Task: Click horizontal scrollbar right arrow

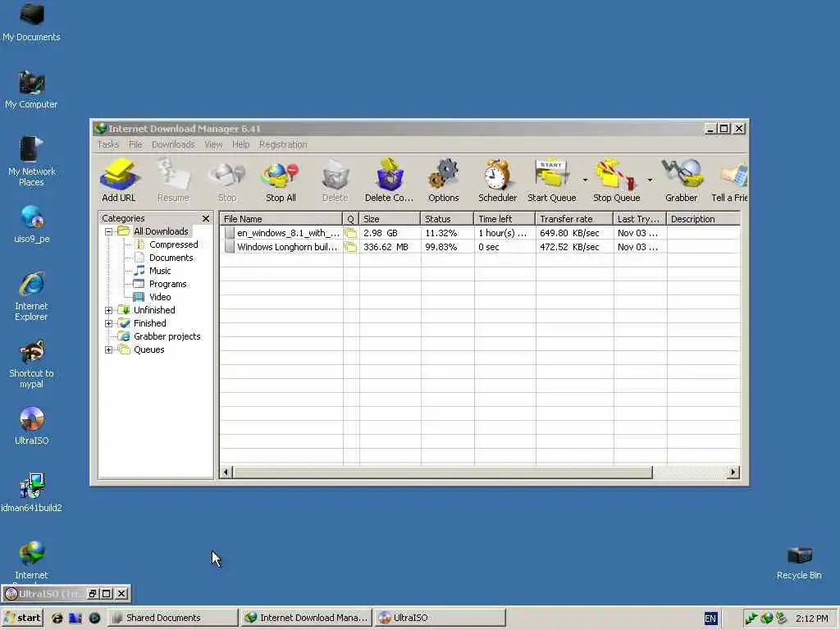Action: click(733, 472)
